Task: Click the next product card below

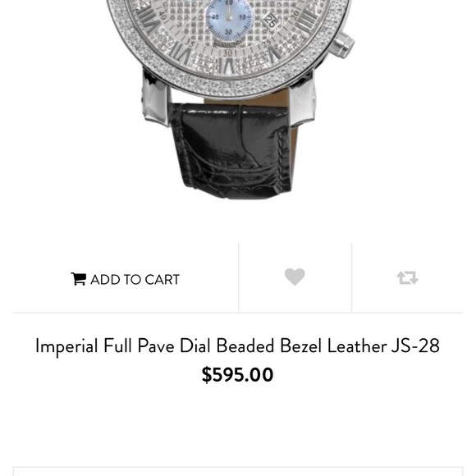Action: pyautogui.click(x=238, y=471)
